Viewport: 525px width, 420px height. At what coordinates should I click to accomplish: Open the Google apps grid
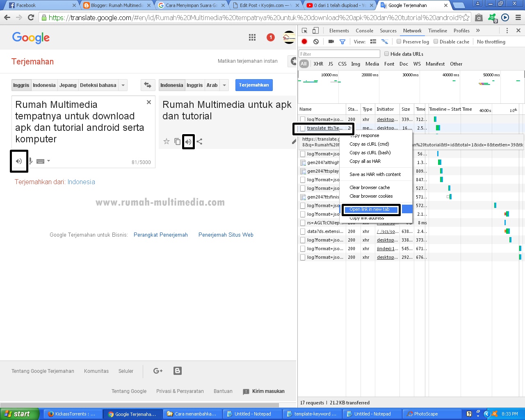tap(252, 37)
